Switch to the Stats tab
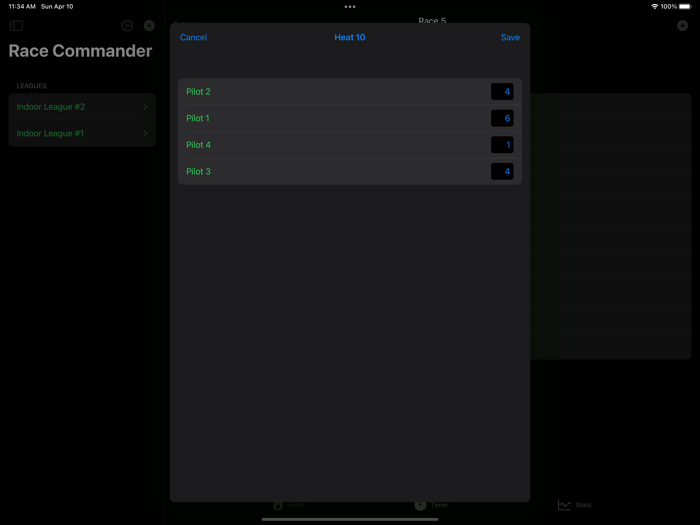 click(575, 505)
